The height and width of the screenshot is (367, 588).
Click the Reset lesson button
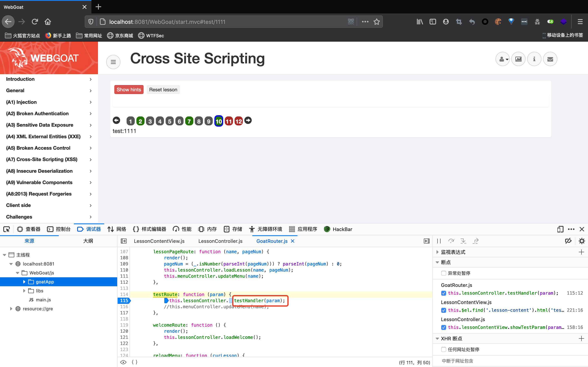click(163, 90)
